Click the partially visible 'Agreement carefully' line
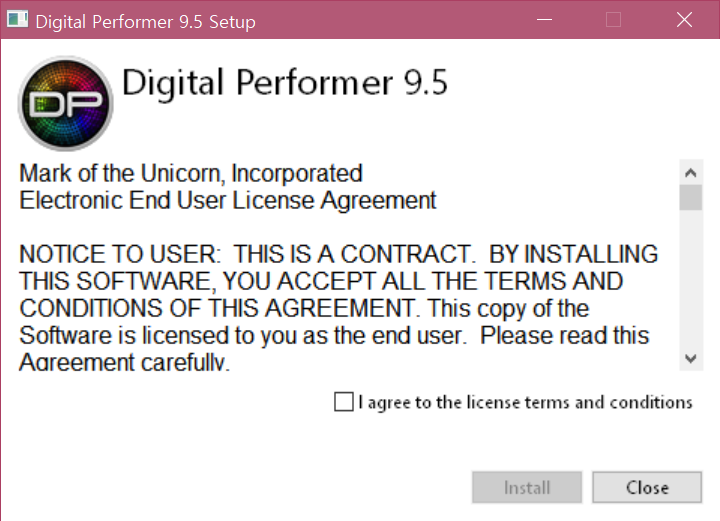This screenshot has height=521, width=720. [124, 362]
